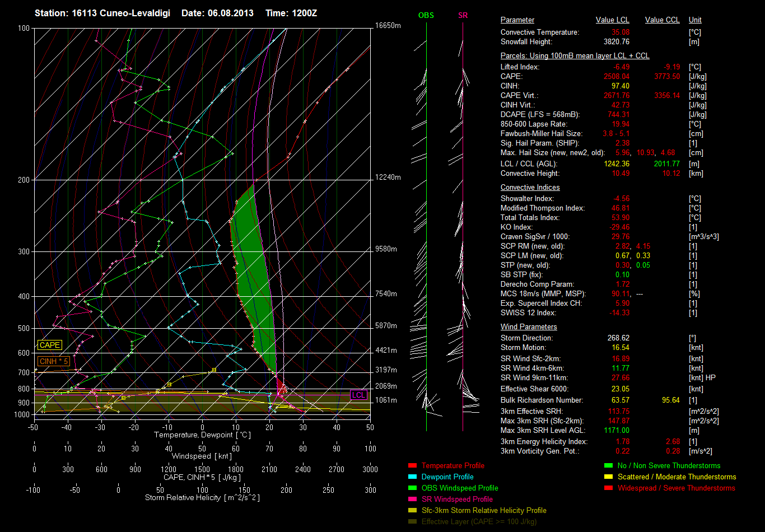The height and width of the screenshot is (532, 765).
Task: Open the Wind Parameters section heading
Action: tap(529, 327)
